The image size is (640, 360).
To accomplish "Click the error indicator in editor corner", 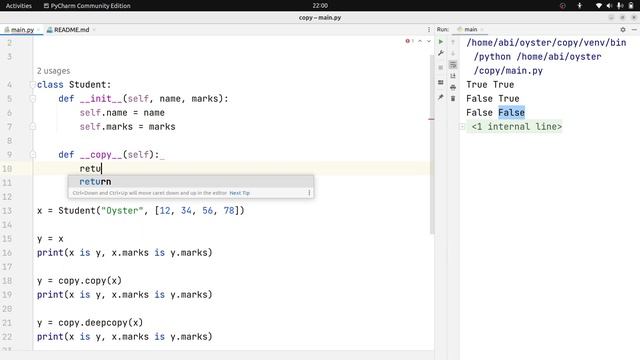I will tap(409, 41).
